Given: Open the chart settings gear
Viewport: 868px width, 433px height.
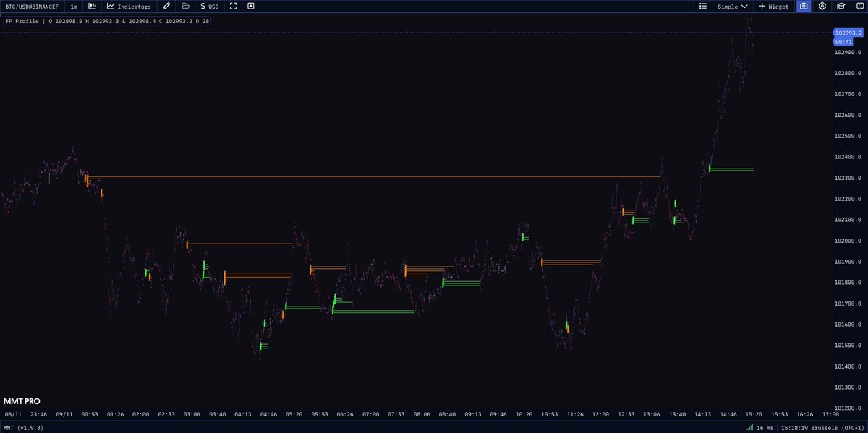Looking at the screenshot, I should click(x=822, y=6).
